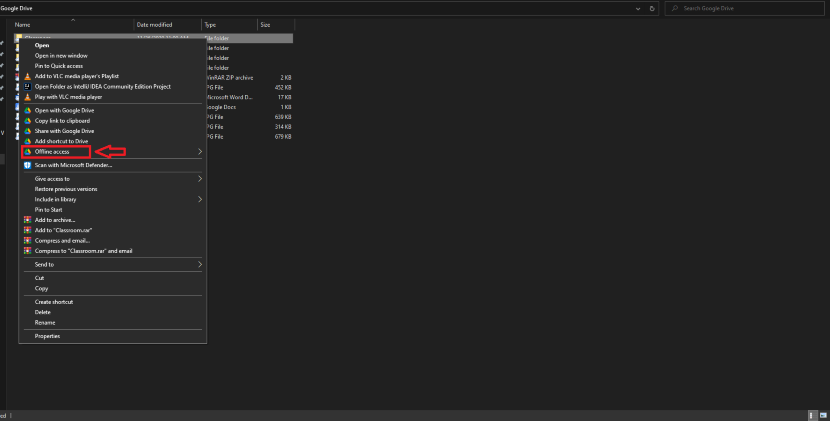This screenshot has height=421, width=830.
Task: Expand the Send to submenu
Action: pos(200,264)
